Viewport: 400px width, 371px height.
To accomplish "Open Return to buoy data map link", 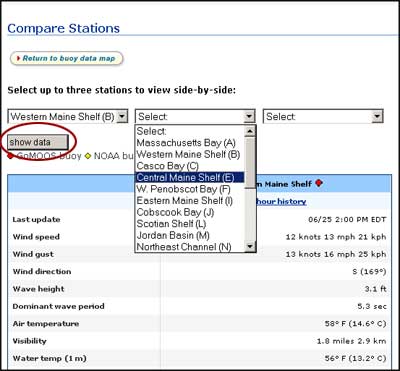I will coord(67,58).
